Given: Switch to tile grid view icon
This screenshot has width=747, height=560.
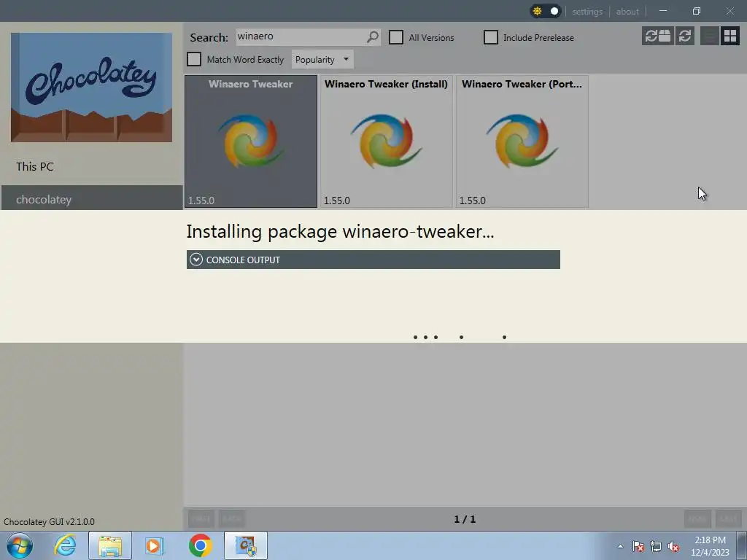Looking at the screenshot, I should pos(729,36).
